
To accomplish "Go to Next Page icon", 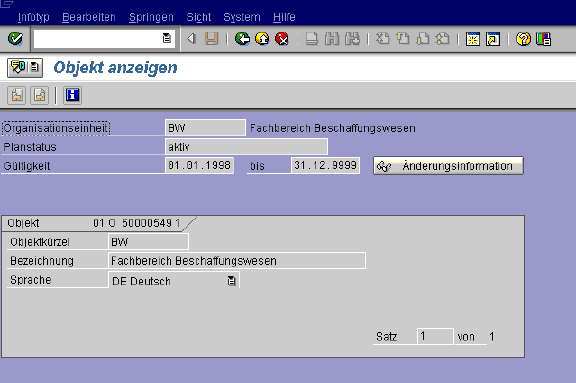I will tap(423, 39).
